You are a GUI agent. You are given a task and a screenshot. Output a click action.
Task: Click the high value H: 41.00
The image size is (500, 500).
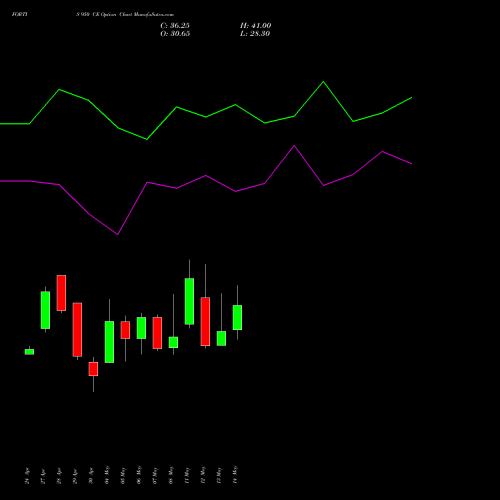pyautogui.click(x=256, y=26)
